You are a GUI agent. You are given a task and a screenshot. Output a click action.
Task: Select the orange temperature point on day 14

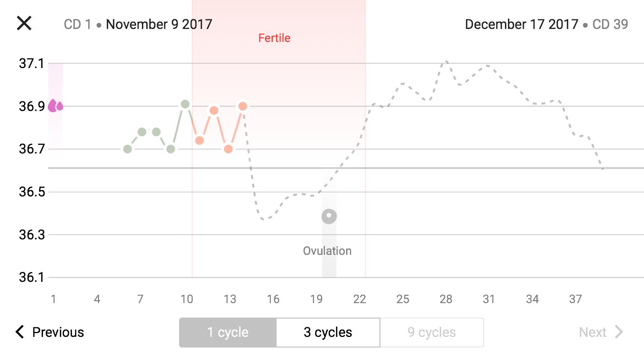click(243, 106)
